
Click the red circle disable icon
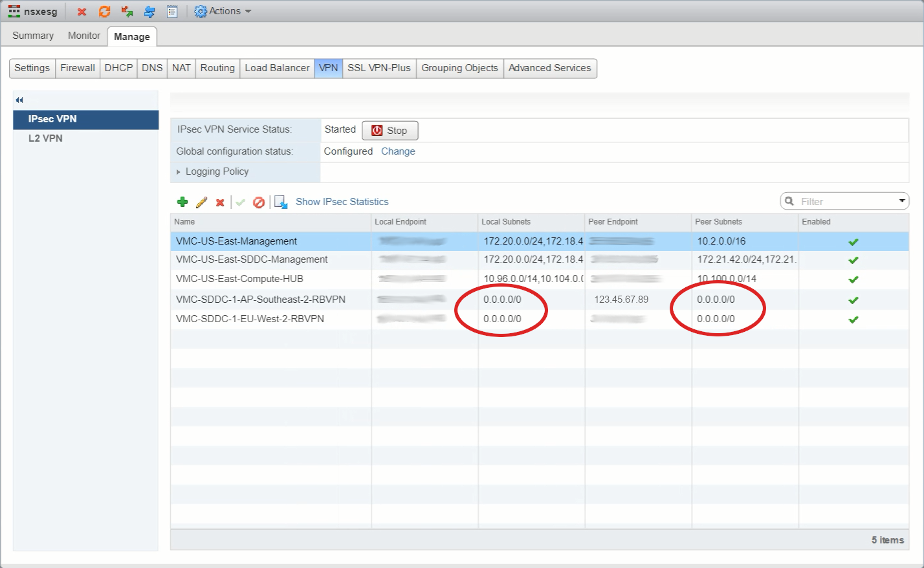pos(259,202)
